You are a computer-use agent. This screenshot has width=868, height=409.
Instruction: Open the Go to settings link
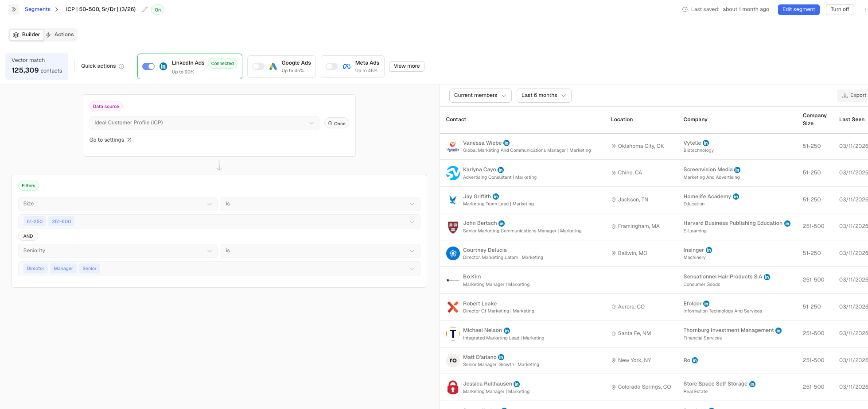point(110,140)
